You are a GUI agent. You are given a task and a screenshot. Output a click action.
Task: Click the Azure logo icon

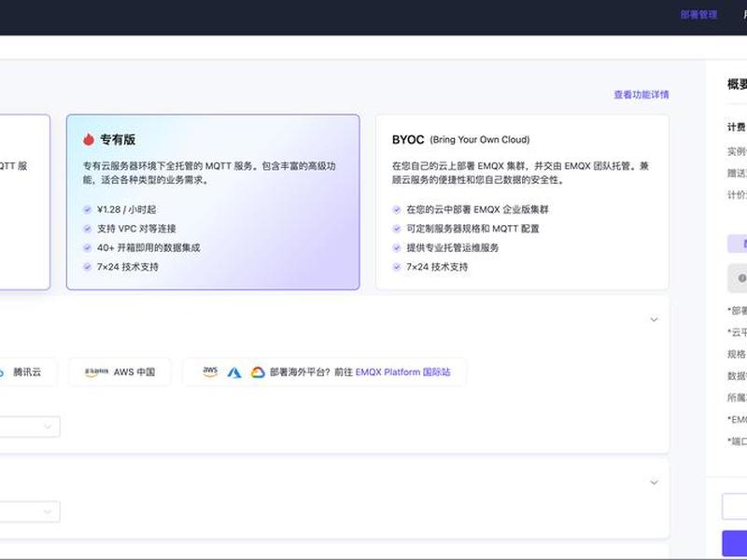click(234, 372)
